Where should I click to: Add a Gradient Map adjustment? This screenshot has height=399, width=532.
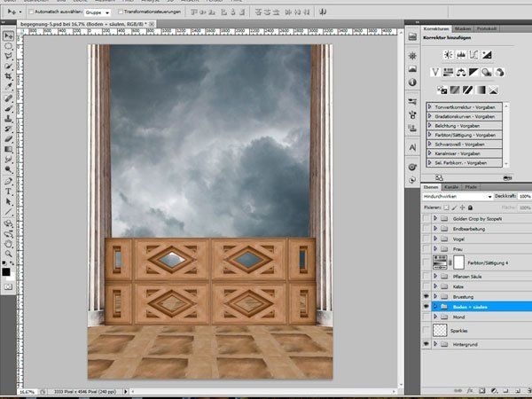(x=481, y=90)
